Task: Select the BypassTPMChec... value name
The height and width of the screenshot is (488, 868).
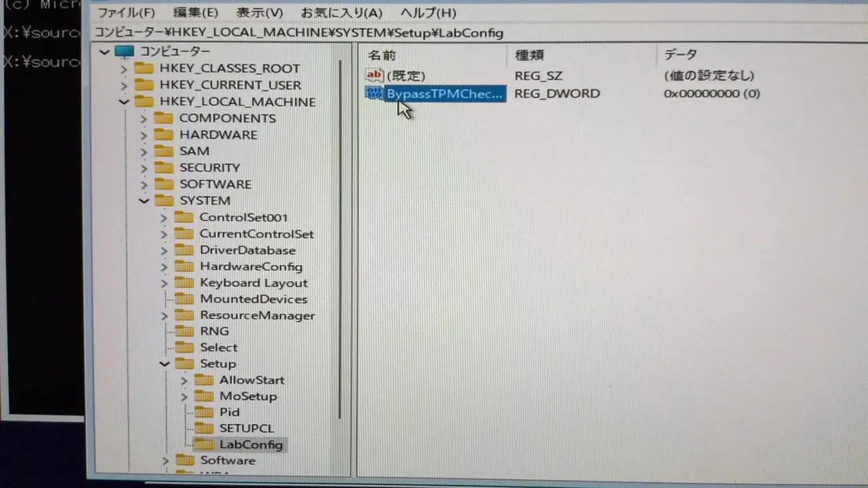Action: point(445,94)
